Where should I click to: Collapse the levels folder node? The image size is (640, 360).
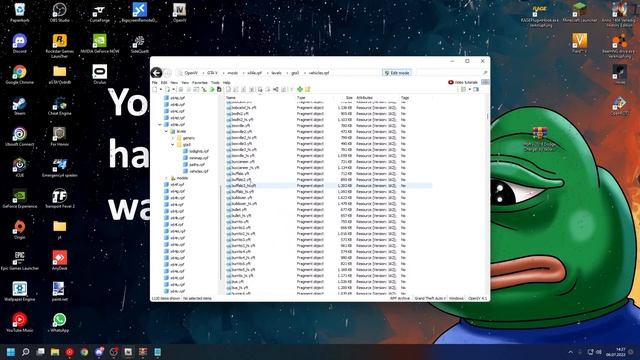(166, 131)
